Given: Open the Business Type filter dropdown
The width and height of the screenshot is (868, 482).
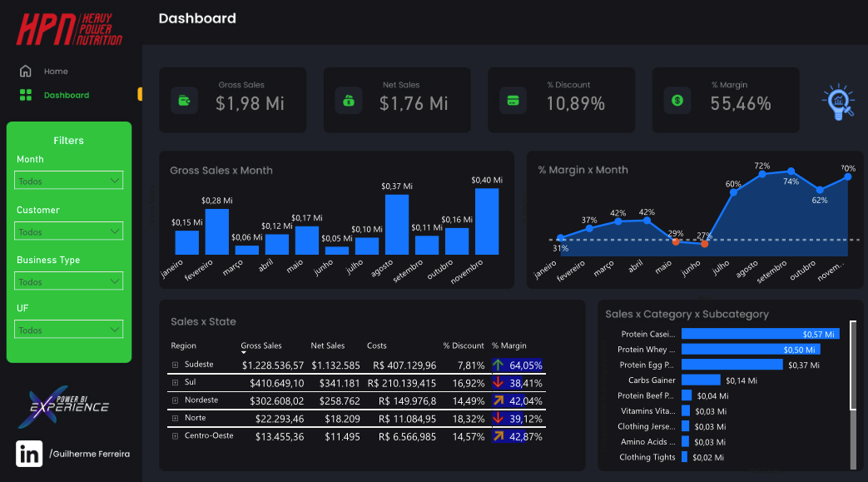Looking at the screenshot, I should [x=69, y=281].
